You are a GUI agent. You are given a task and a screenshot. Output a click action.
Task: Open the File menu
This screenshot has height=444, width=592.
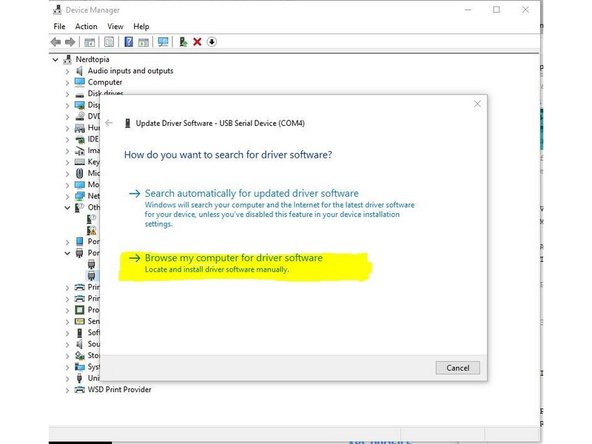click(x=59, y=26)
